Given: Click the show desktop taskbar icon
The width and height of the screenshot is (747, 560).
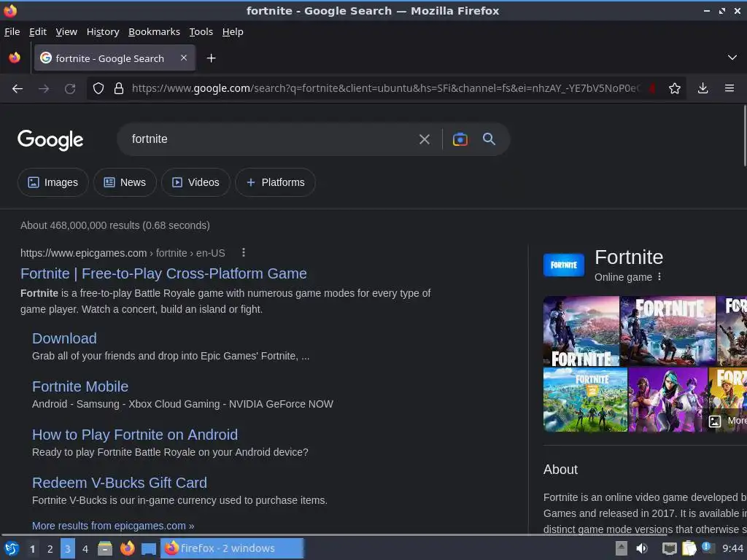Looking at the screenshot, I should [149, 548].
